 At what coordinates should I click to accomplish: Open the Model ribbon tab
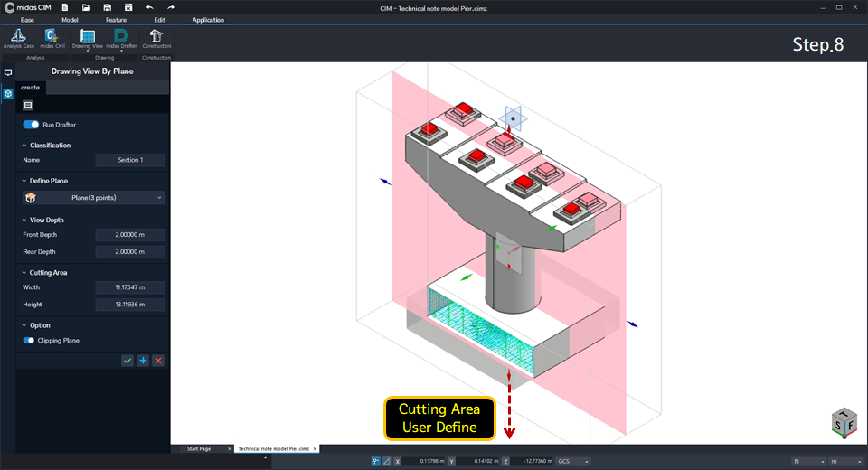point(70,20)
